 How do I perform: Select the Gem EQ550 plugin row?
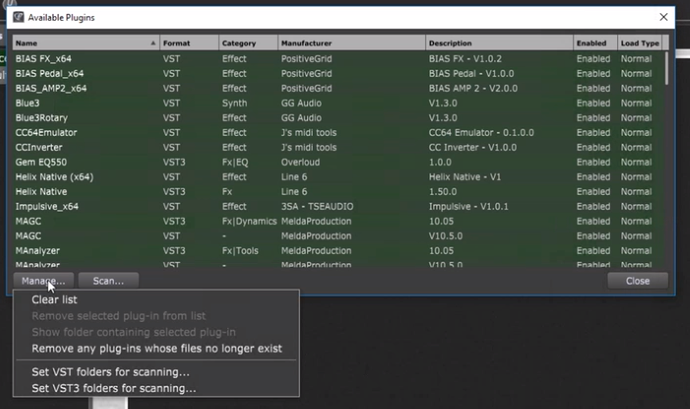tap(338, 162)
